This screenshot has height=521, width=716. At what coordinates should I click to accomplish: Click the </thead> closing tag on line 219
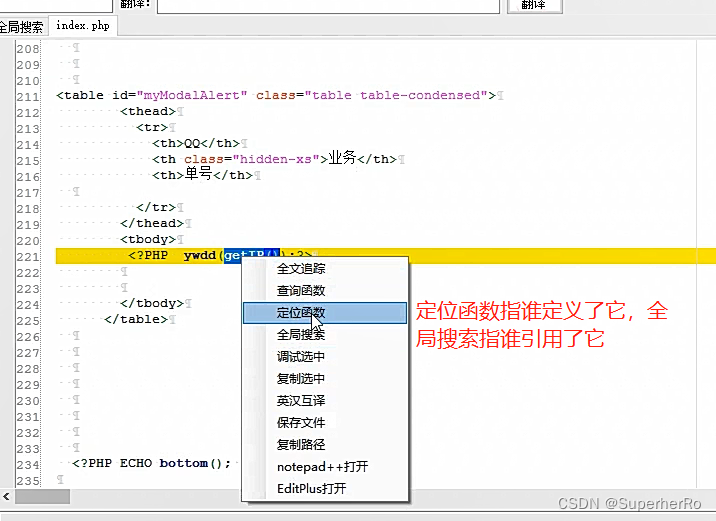tap(152, 223)
